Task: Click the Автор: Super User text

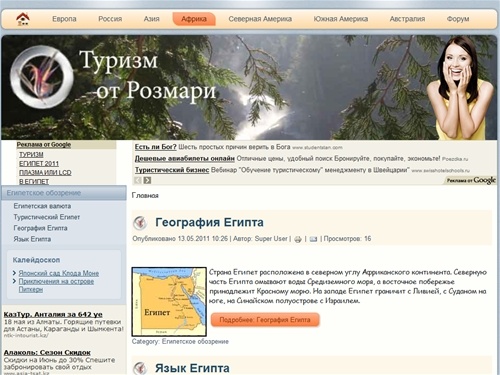Action: tap(260, 239)
